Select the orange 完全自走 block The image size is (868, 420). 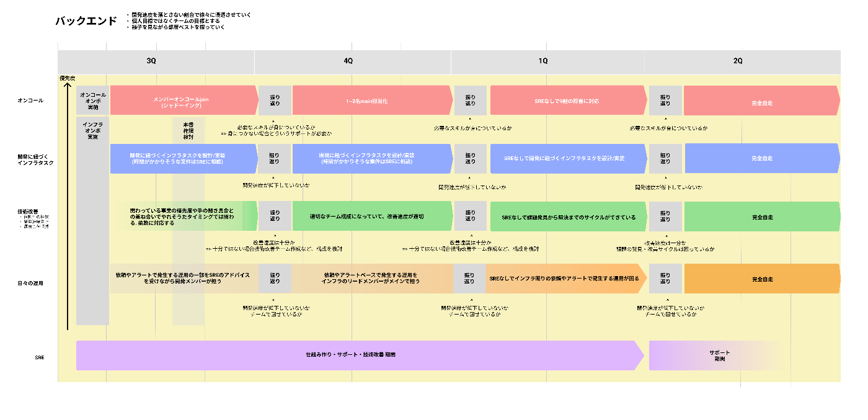pyautogui.click(x=763, y=279)
